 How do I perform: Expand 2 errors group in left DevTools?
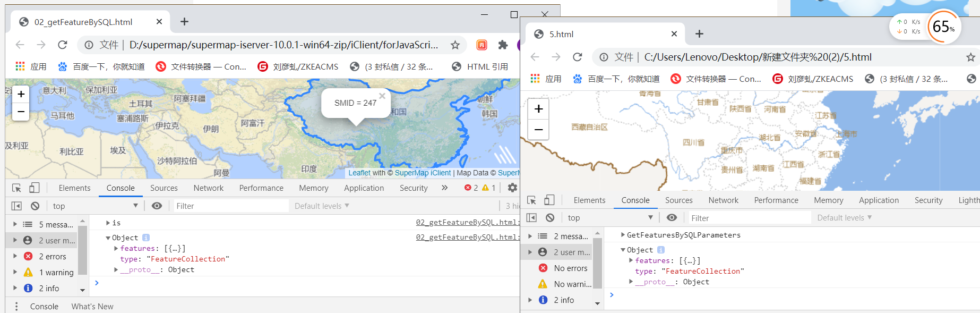tap(15, 256)
